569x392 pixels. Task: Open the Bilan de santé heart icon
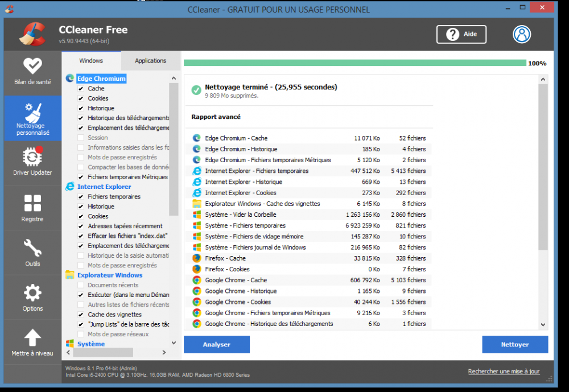pyautogui.click(x=32, y=65)
